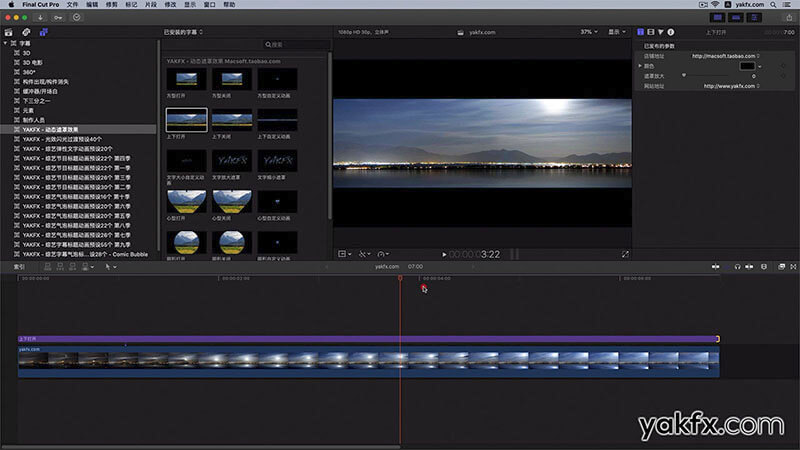
Task: Open the Title inspector icon
Action: 640,32
